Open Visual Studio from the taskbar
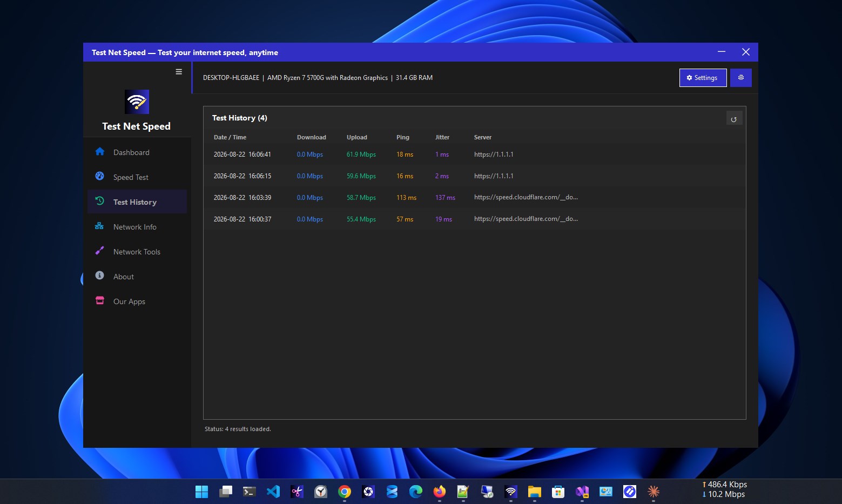Viewport: 842px width, 504px height. click(x=582, y=492)
